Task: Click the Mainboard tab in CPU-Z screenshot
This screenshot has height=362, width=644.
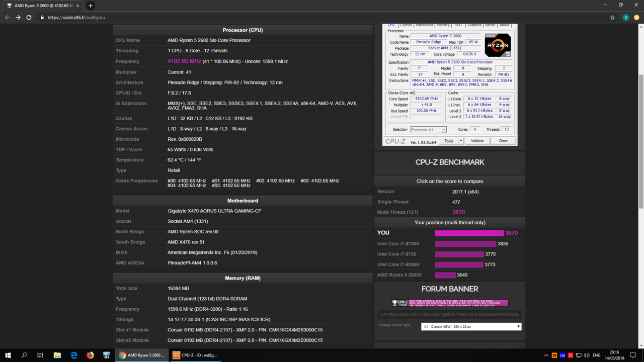Action: coord(424,25)
